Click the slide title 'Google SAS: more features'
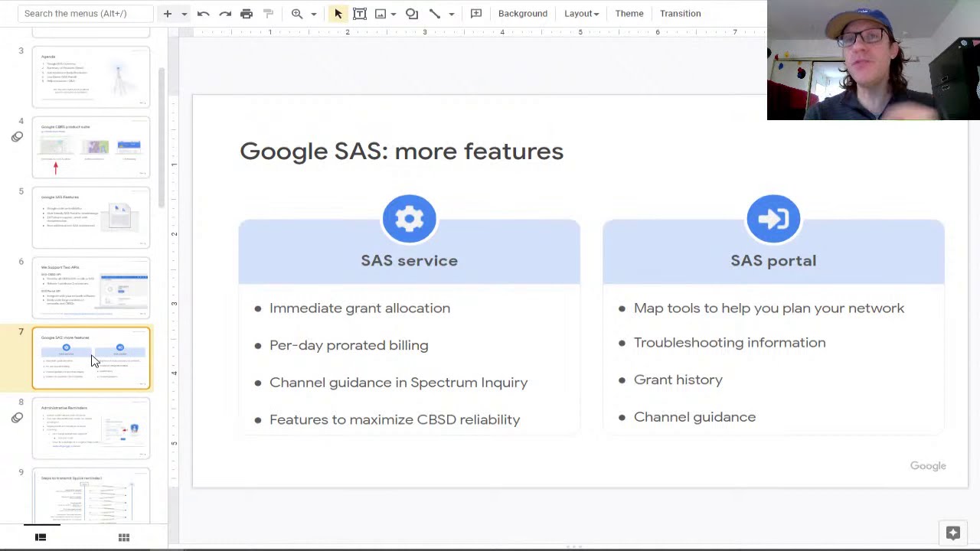This screenshot has height=551, width=980. [401, 152]
